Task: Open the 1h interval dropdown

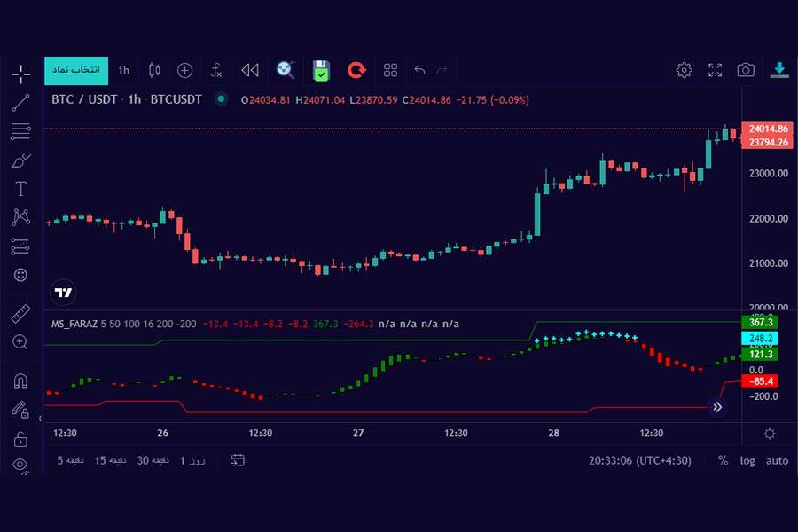Action: 123,70
